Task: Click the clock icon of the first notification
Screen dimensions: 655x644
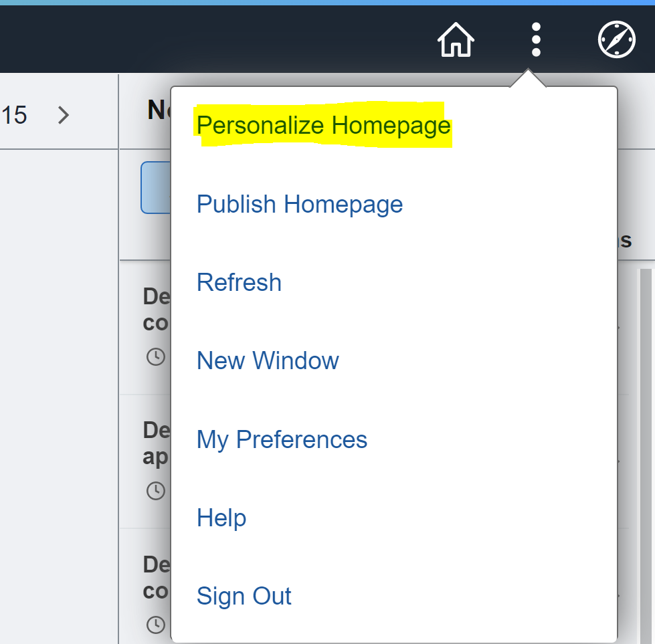Action: tap(156, 357)
